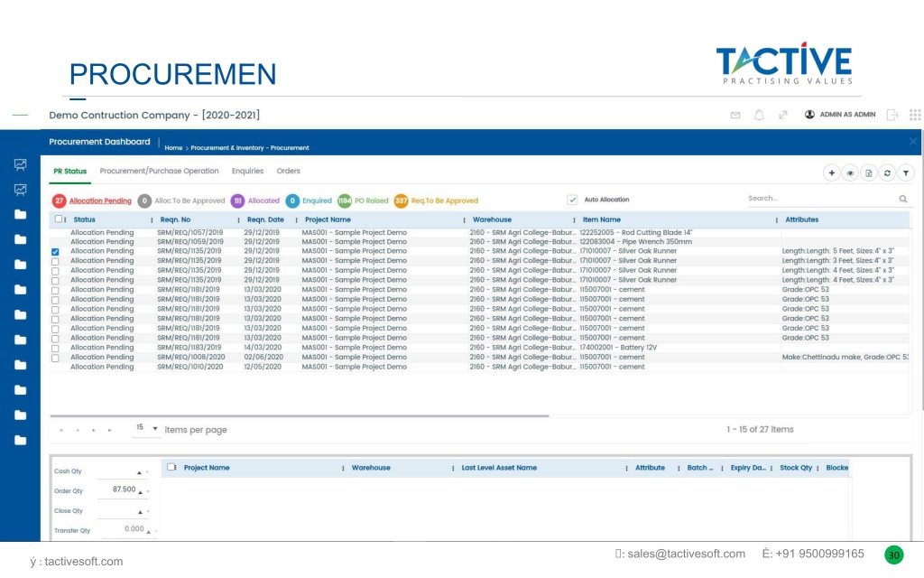
Task: Click the logout door-arrow icon
Action: [x=892, y=115]
